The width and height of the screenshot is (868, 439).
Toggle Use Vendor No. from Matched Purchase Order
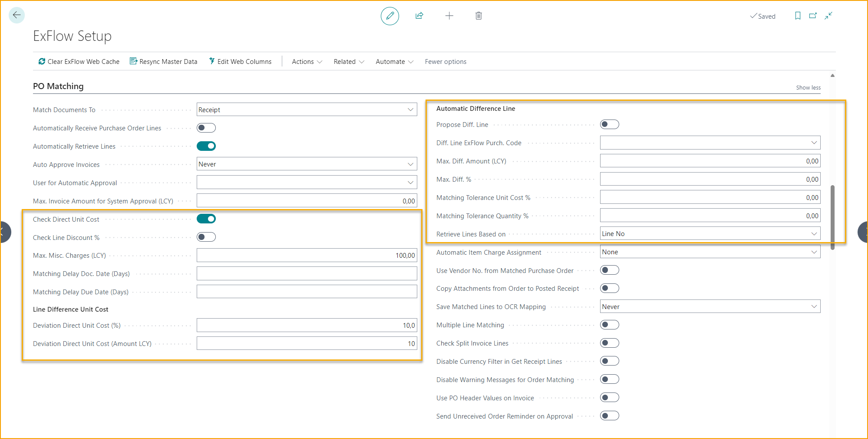coord(610,270)
